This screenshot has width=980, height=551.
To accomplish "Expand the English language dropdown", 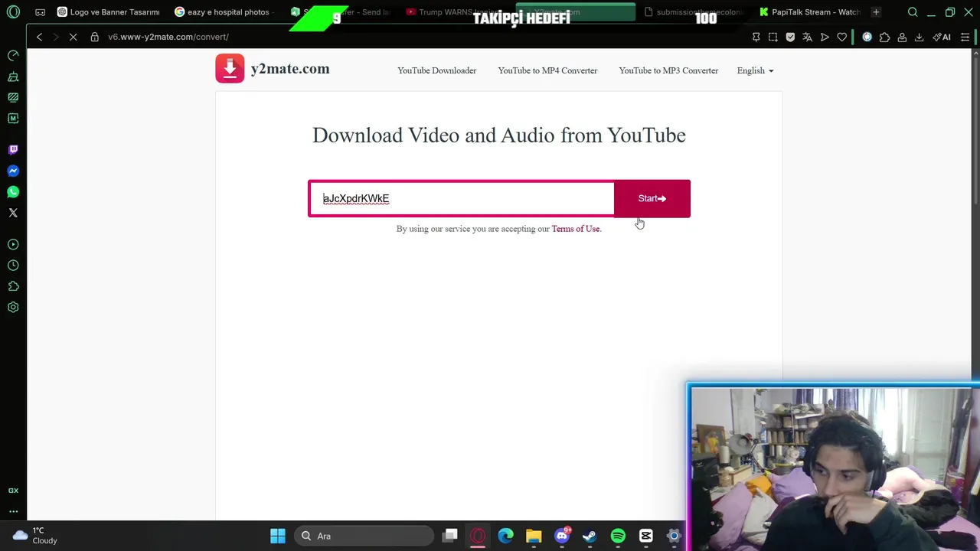I will pos(755,70).
